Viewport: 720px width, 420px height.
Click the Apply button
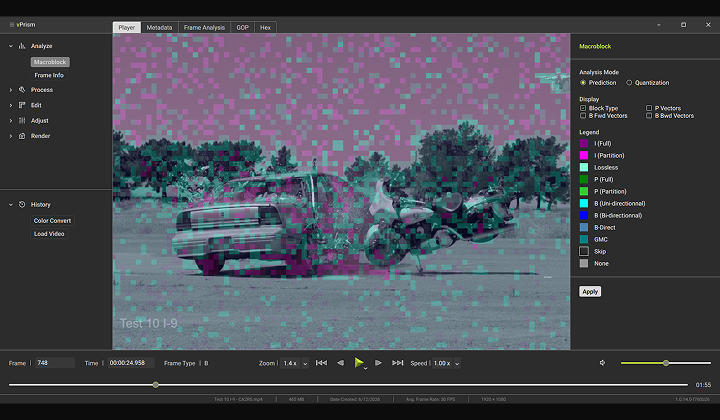[590, 291]
